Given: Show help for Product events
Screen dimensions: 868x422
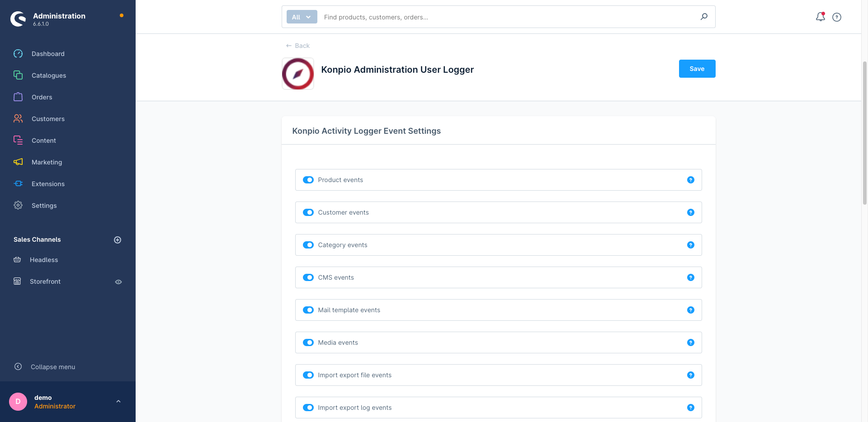Looking at the screenshot, I should [x=691, y=180].
